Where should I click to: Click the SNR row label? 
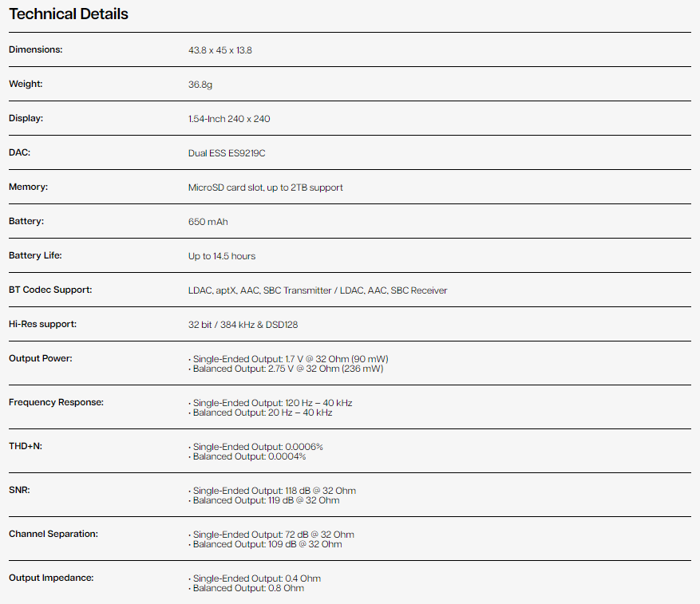[19, 490]
